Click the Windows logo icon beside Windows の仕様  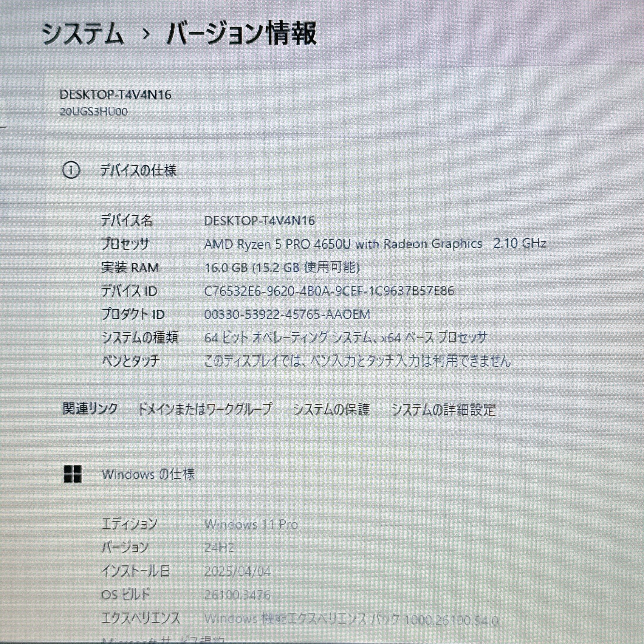(x=73, y=474)
